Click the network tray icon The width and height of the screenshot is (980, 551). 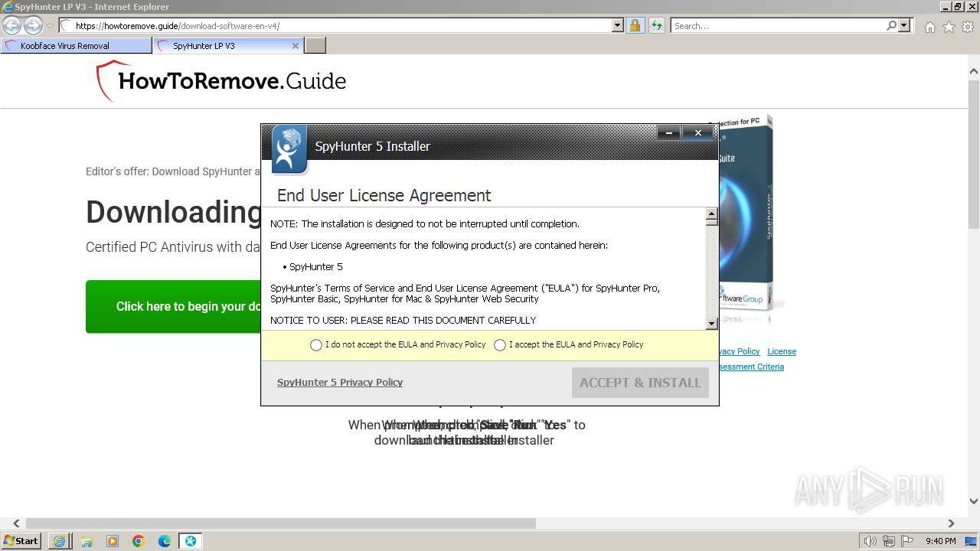point(888,541)
